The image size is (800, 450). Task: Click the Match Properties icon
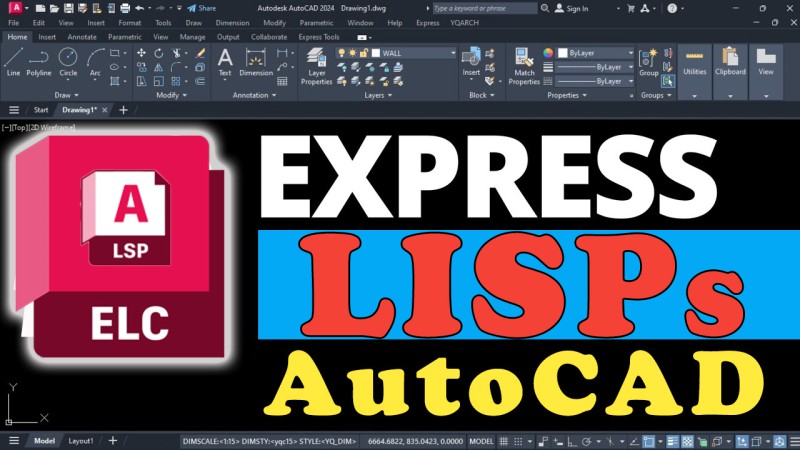524,66
